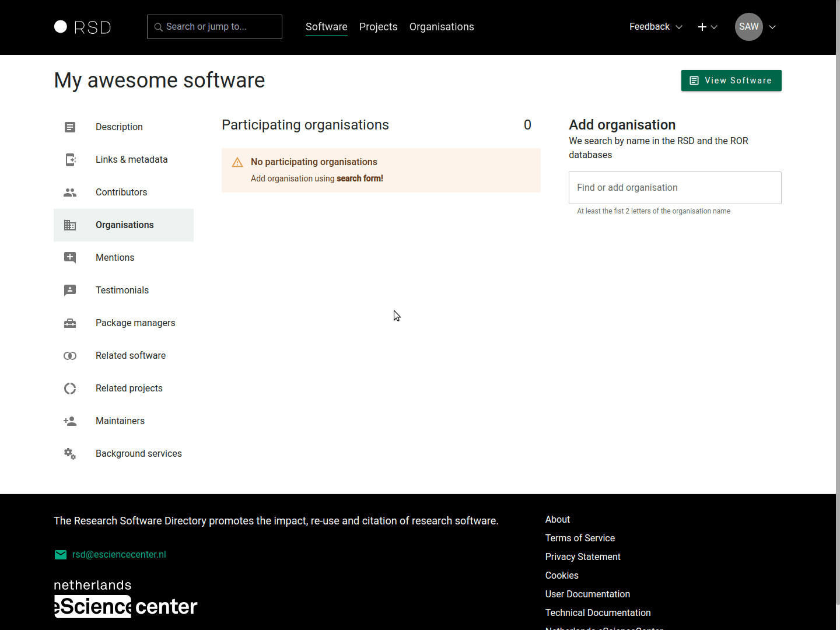Expand the Feedback dropdown

pyautogui.click(x=656, y=27)
